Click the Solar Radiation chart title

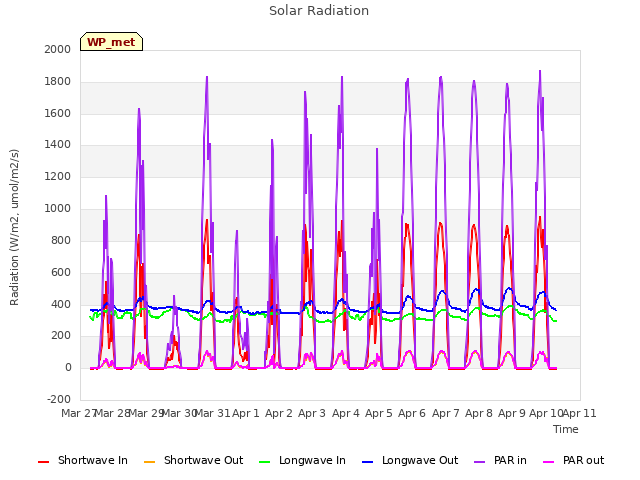click(x=319, y=11)
